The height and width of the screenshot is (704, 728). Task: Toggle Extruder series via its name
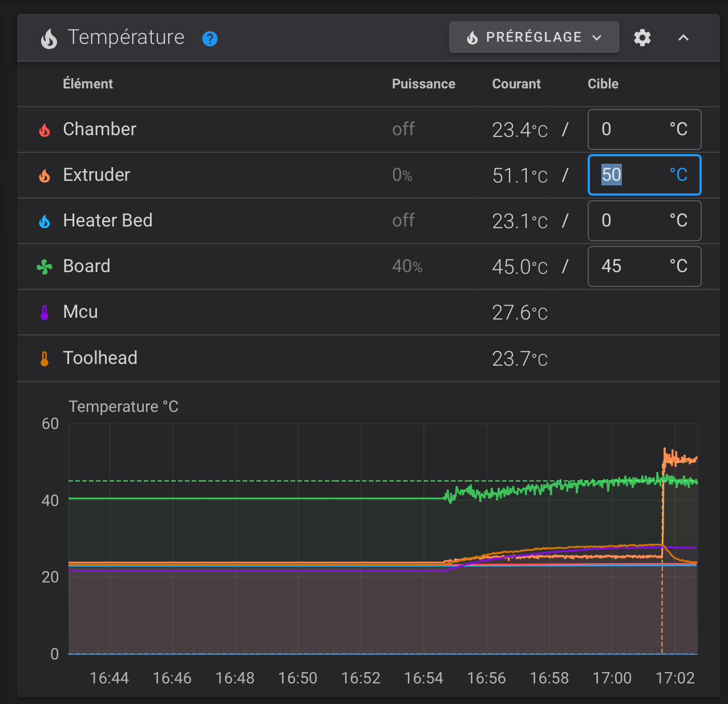pos(96,175)
